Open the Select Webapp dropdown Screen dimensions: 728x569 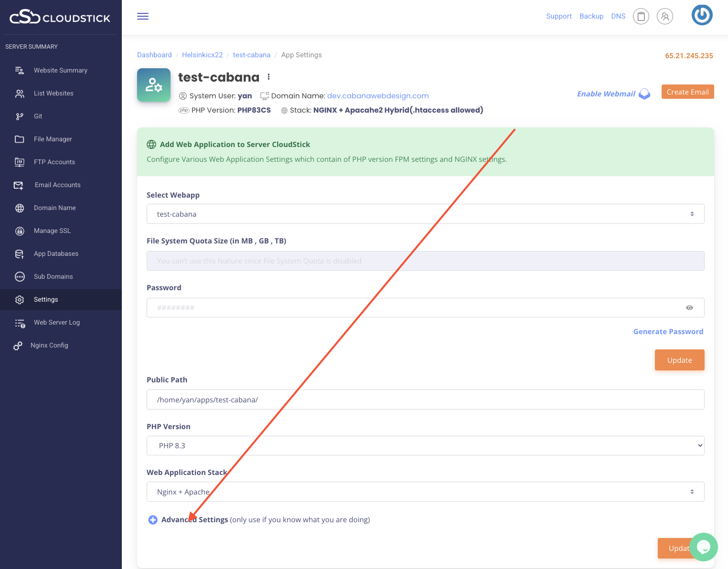click(x=692, y=213)
